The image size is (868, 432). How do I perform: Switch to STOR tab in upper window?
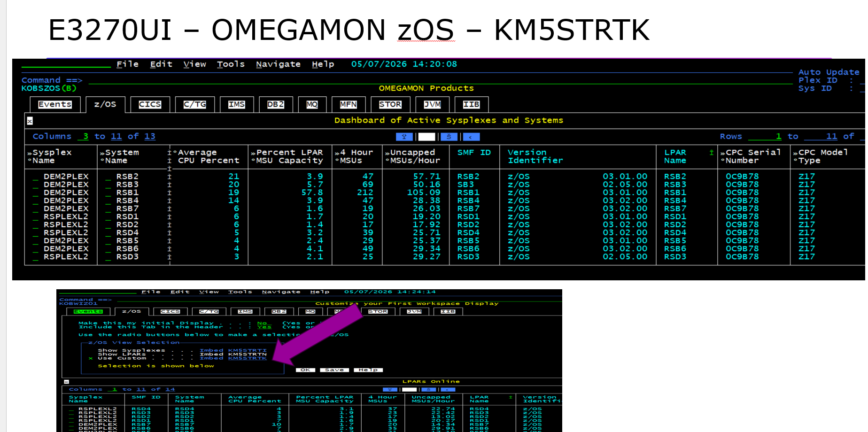pyautogui.click(x=390, y=104)
